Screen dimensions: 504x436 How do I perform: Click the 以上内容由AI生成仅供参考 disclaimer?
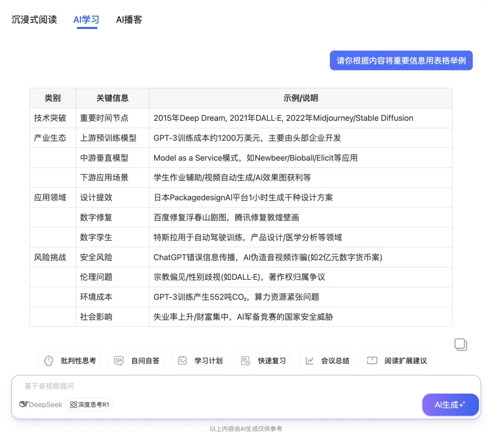246,429
